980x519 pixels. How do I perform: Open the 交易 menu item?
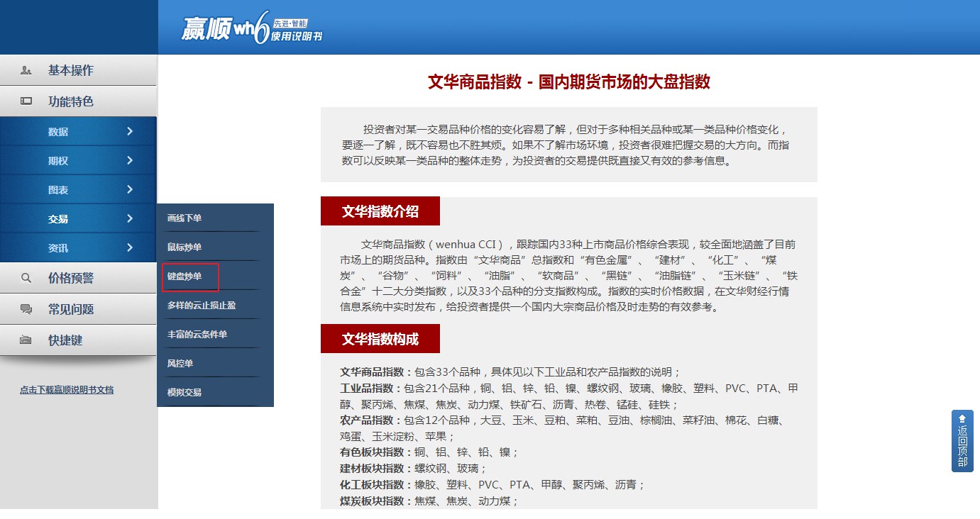[59, 219]
